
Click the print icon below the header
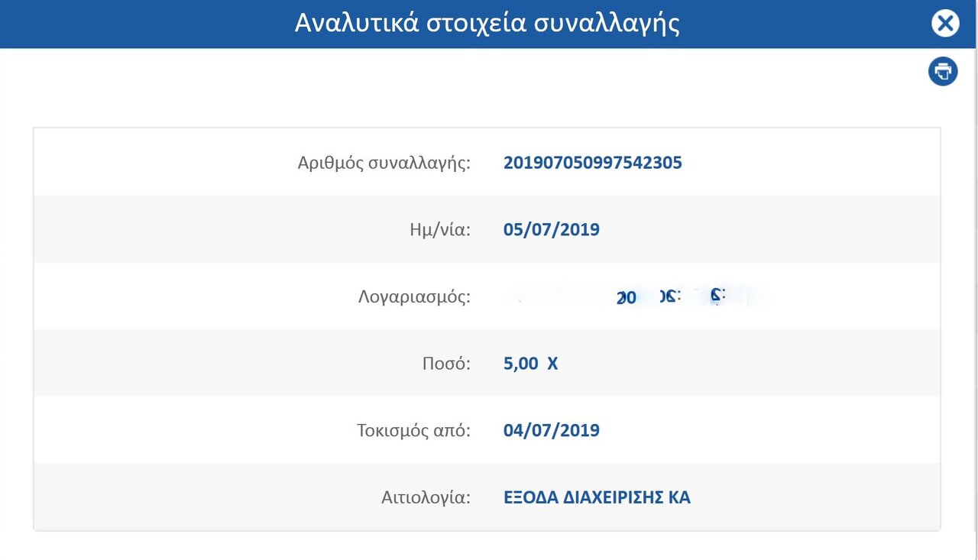pyautogui.click(x=943, y=71)
